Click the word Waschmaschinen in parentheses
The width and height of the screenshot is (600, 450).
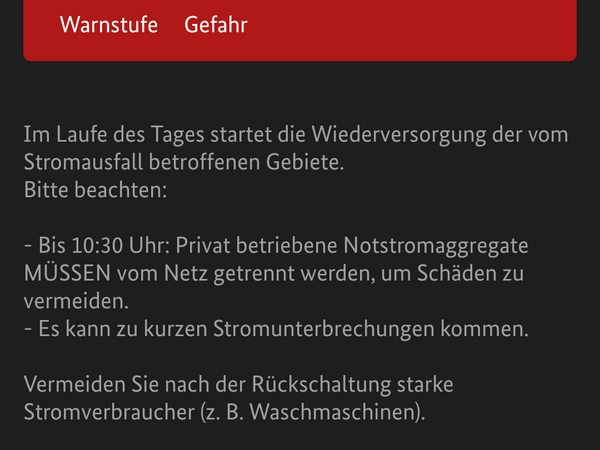pos(336,411)
